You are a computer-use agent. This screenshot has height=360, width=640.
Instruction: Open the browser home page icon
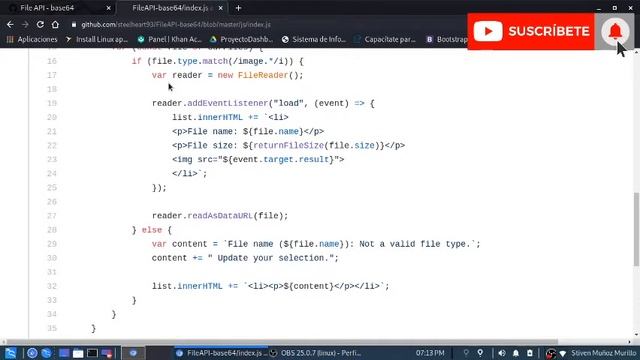(55, 24)
